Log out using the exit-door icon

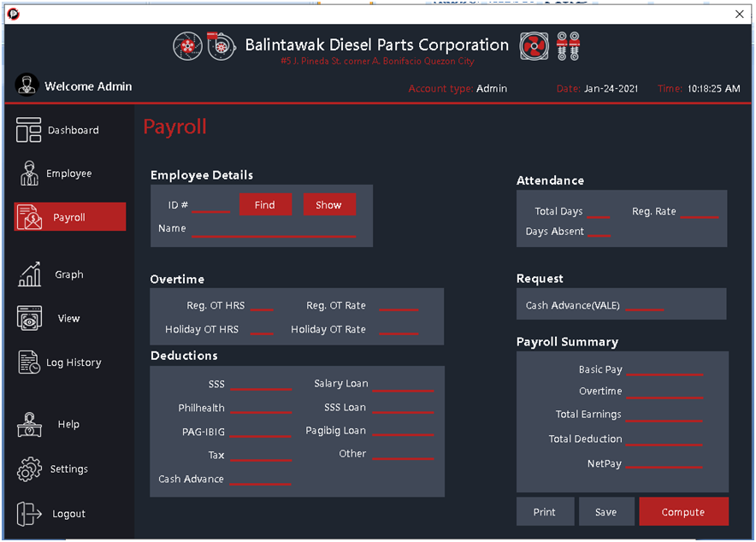click(28, 513)
